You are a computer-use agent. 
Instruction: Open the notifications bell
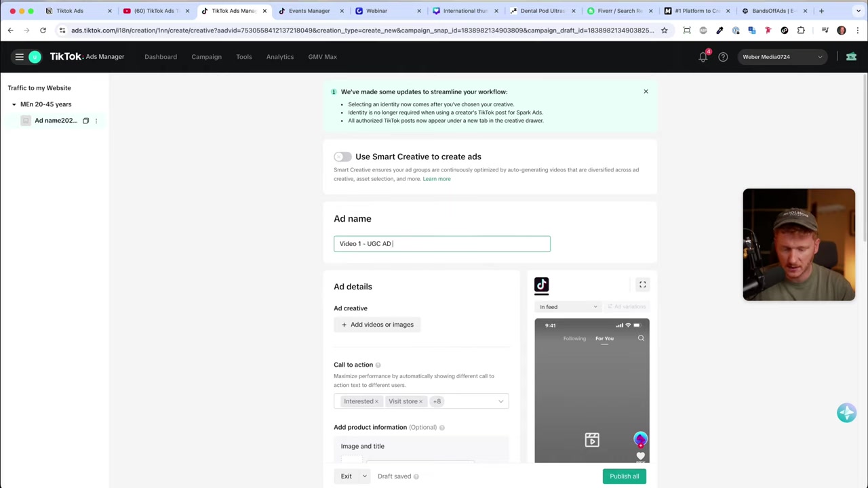[x=703, y=57]
